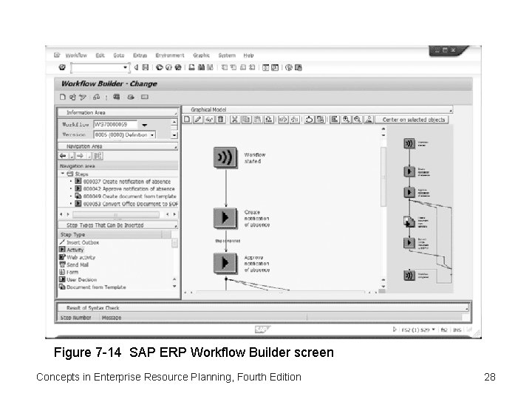Open the System menu
Image resolution: width=532 pixels, height=399 pixels.
(227, 55)
